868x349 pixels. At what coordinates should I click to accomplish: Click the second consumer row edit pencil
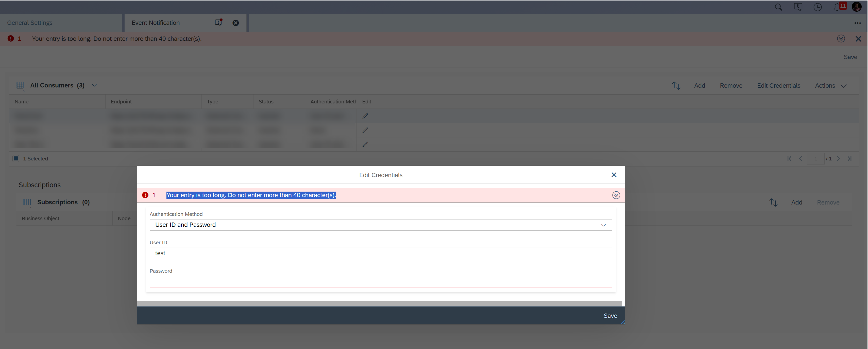point(365,130)
